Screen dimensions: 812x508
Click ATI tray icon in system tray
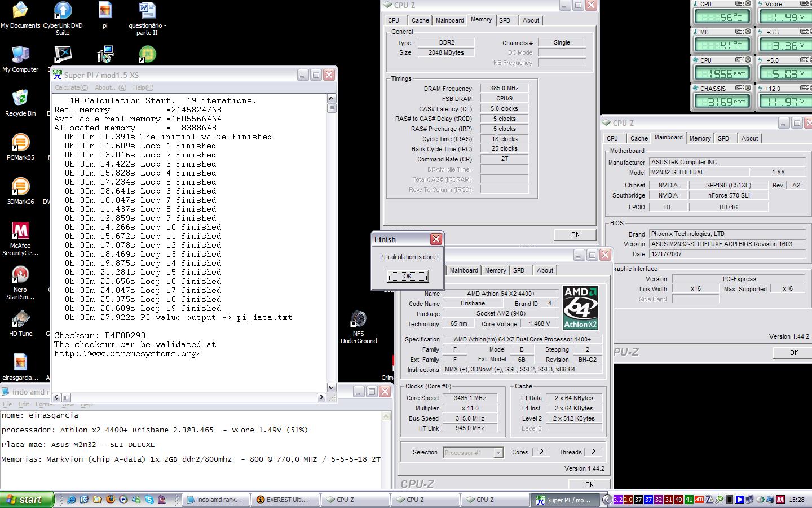pyautogui.click(x=699, y=500)
